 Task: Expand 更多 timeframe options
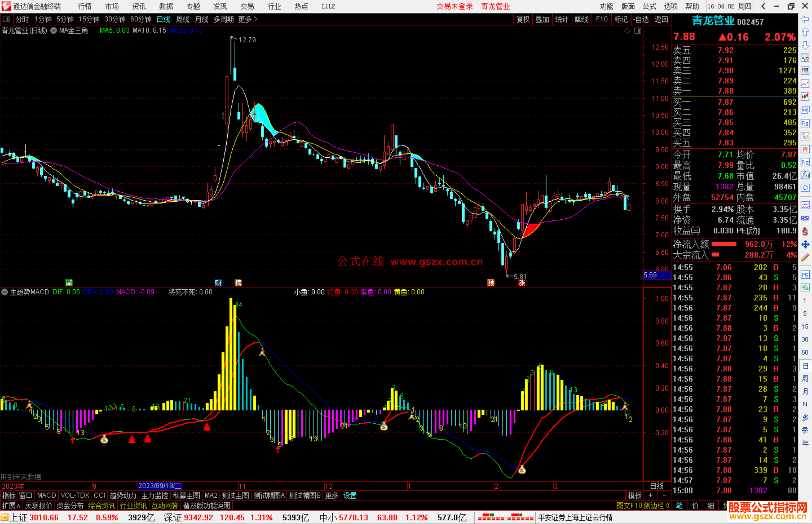[248, 19]
